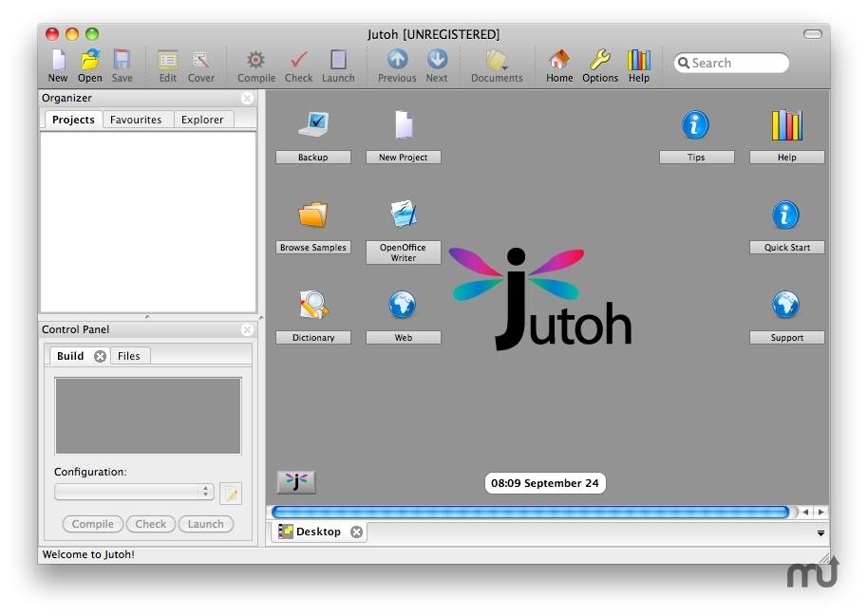Click the Edit toolbar icon
Screen dimensions: 868x616
coord(168,60)
